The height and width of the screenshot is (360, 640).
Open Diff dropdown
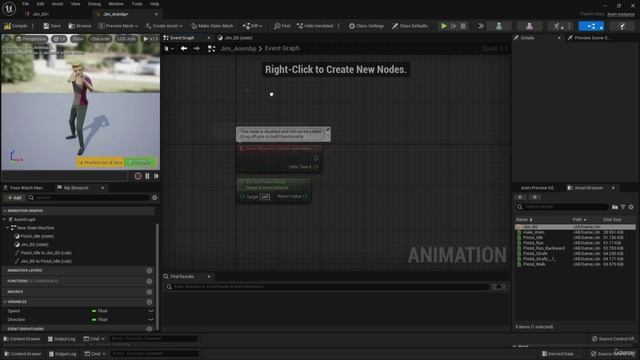tap(252, 26)
